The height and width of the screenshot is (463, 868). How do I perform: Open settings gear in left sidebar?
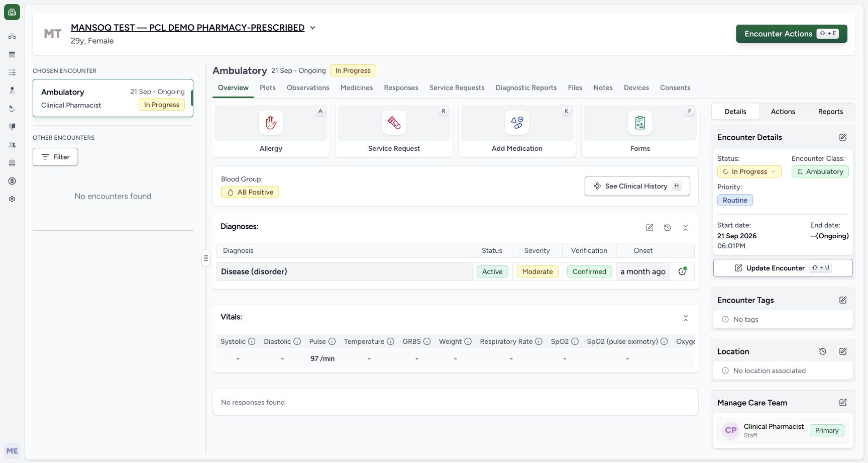coord(12,199)
